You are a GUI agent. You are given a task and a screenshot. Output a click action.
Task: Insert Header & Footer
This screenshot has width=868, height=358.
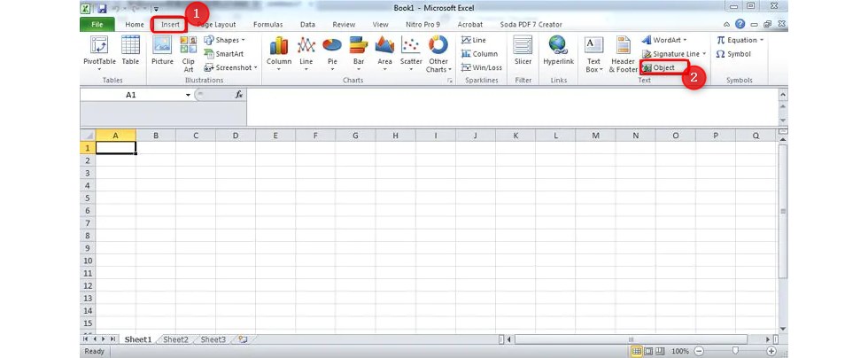[624, 54]
